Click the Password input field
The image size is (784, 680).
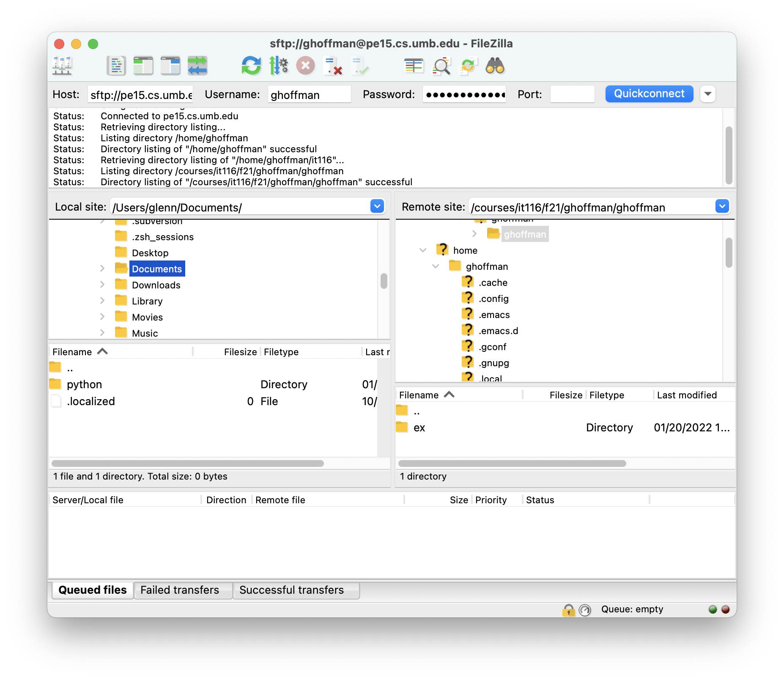pos(464,94)
